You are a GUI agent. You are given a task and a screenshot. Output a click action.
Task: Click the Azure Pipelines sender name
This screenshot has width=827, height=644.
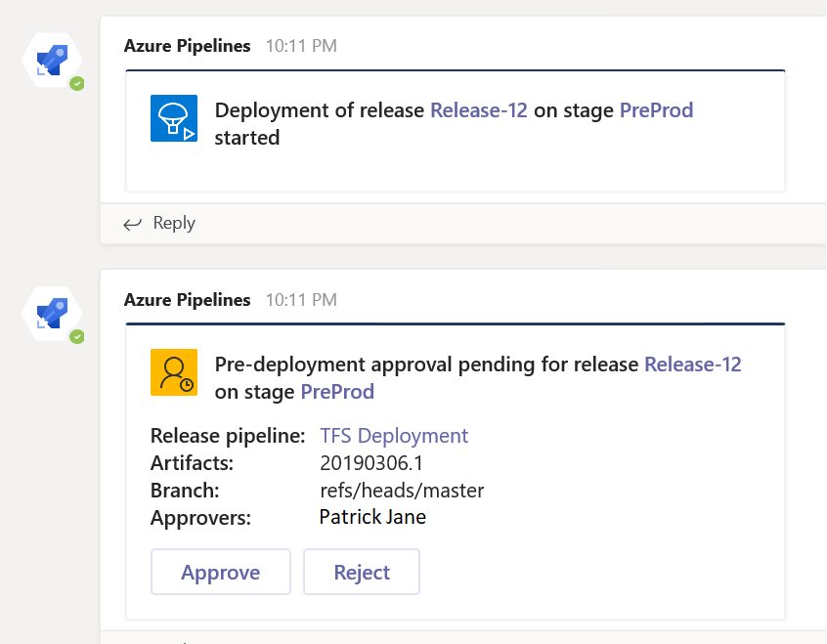click(x=187, y=45)
